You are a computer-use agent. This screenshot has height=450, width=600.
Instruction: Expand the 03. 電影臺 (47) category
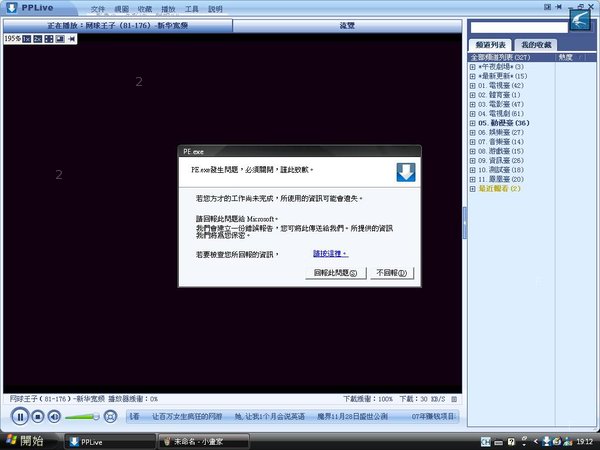pos(473,104)
